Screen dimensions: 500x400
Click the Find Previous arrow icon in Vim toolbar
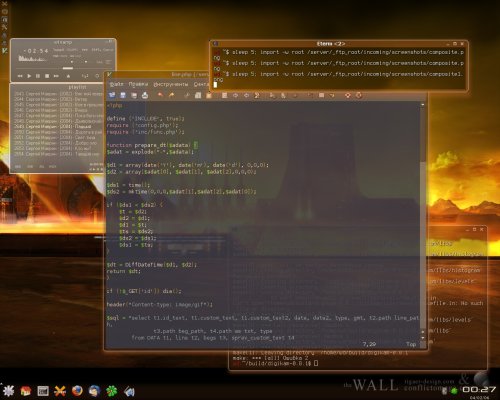pyautogui.click(x=246, y=95)
